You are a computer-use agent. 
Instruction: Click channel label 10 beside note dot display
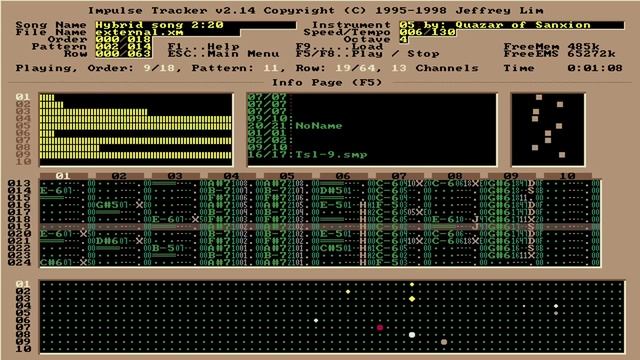(23, 349)
